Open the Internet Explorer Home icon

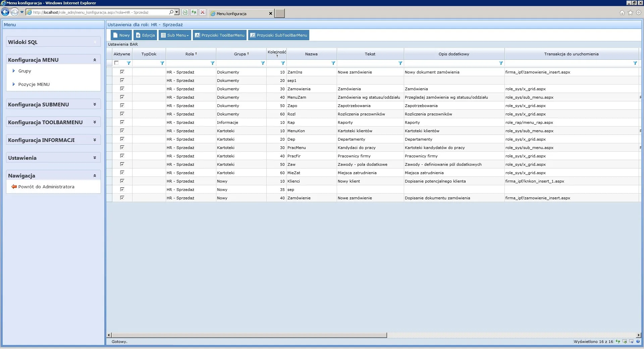pyautogui.click(x=622, y=13)
